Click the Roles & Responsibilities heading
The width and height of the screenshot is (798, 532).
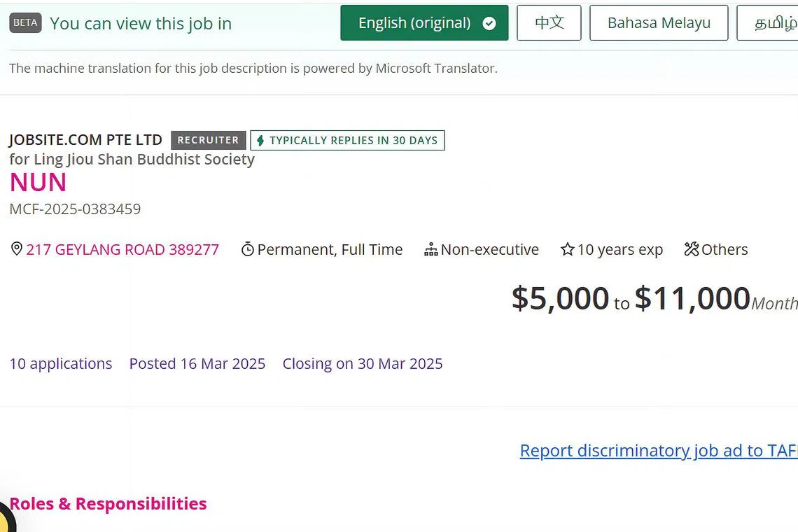[x=108, y=503]
